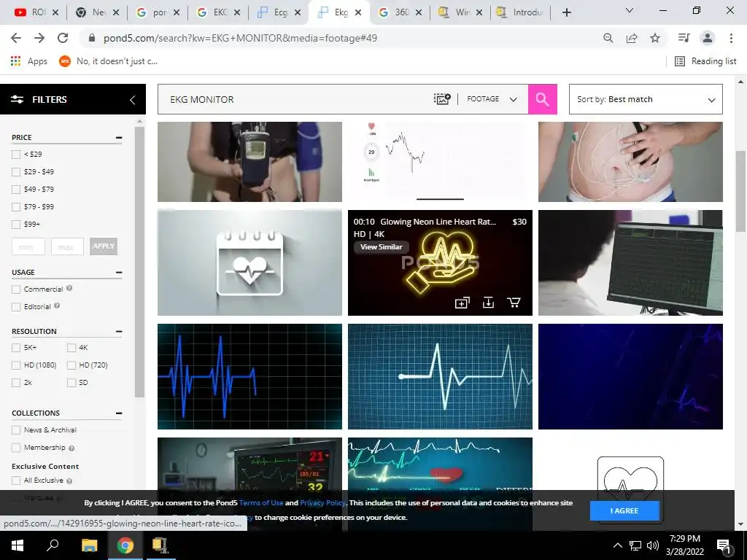Click View Similar on neon clip
Viewport: 747px width, 560px height.
[x=381, y=246]
